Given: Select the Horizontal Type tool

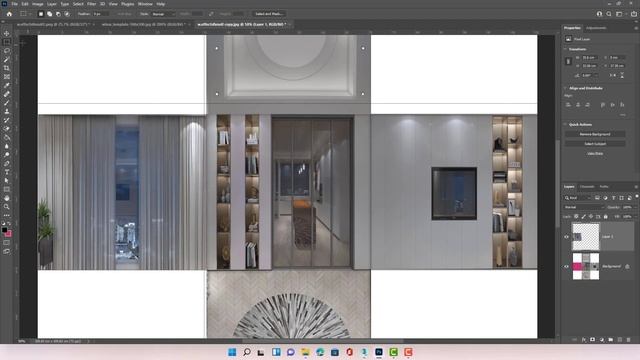Looking at the screenshot, I should pos(7,172).
